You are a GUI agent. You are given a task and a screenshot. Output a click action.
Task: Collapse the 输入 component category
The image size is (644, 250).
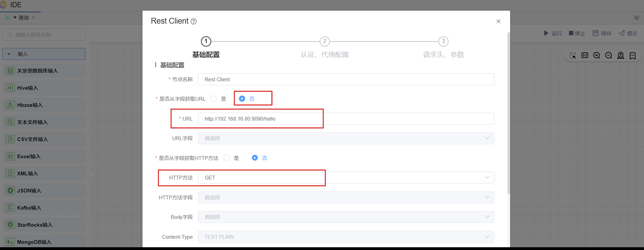click(9, 54)
